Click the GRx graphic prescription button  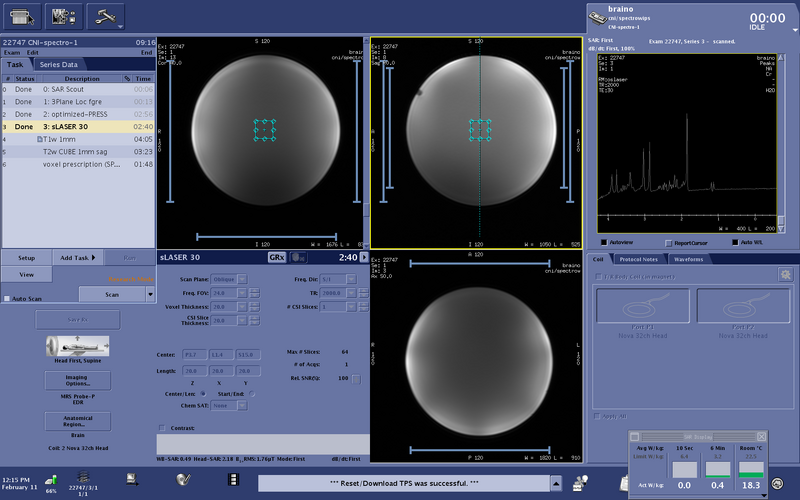[x=277, y=258]
